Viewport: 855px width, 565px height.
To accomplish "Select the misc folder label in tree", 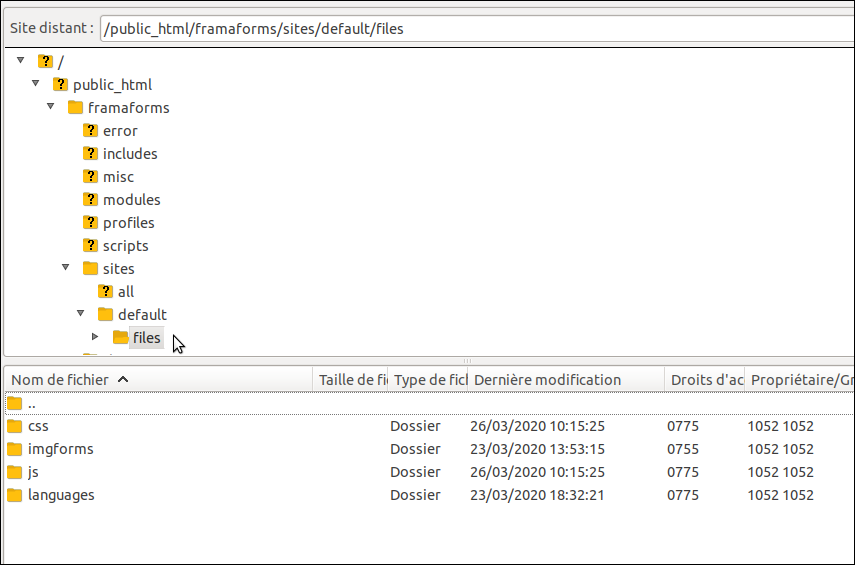I will tap(118, 177).
